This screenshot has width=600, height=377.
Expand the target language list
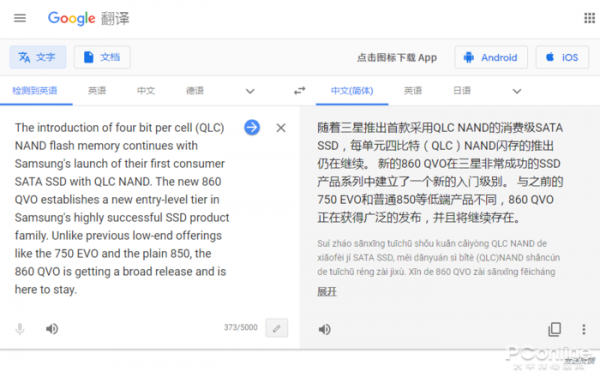click(517, 91)
